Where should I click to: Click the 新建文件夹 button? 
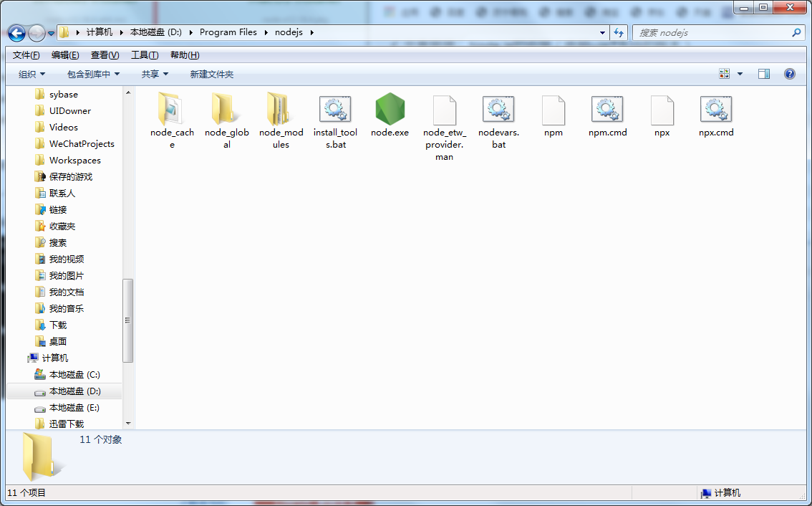[x=211, y=75]
